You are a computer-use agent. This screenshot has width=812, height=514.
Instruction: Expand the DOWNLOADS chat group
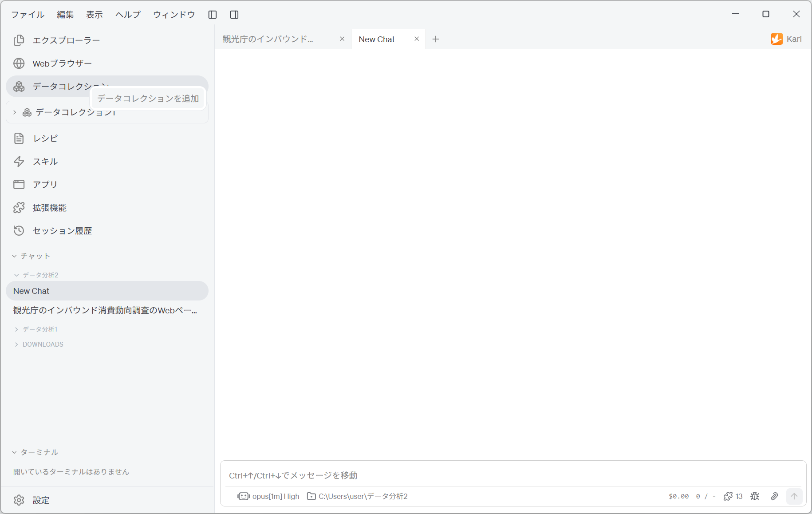click(39, 344)
